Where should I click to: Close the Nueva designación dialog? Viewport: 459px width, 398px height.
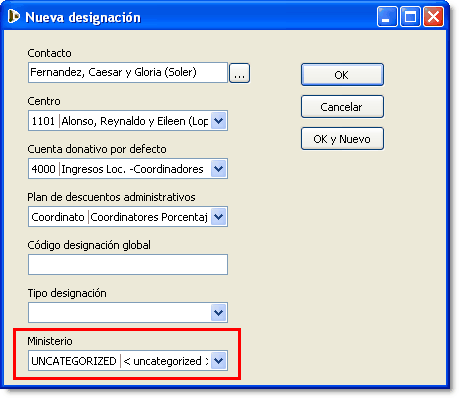coord(433,16)
